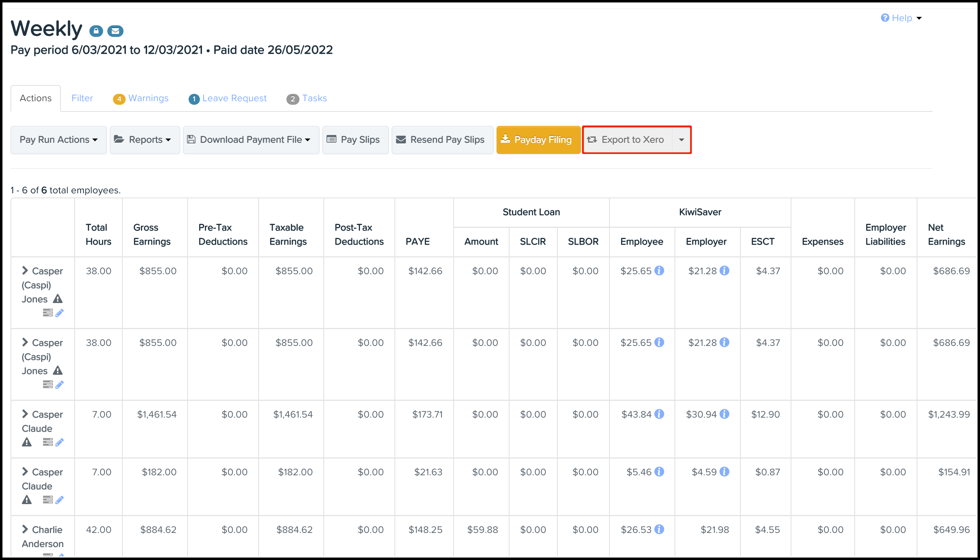The height and width of the screenshot is (560, 980).
Task: Click info icon beside employer $30.94
Action: 725,414
